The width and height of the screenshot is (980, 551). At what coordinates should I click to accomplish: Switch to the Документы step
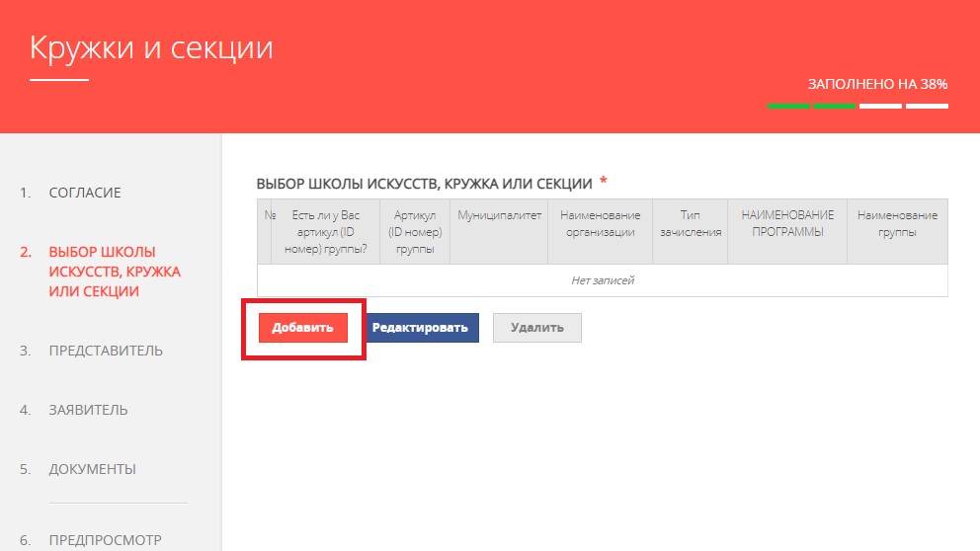point(92,469)
